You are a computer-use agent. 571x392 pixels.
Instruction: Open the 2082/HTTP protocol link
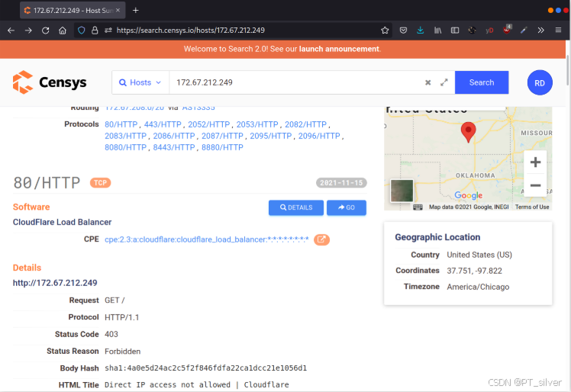tap(305, 124)
